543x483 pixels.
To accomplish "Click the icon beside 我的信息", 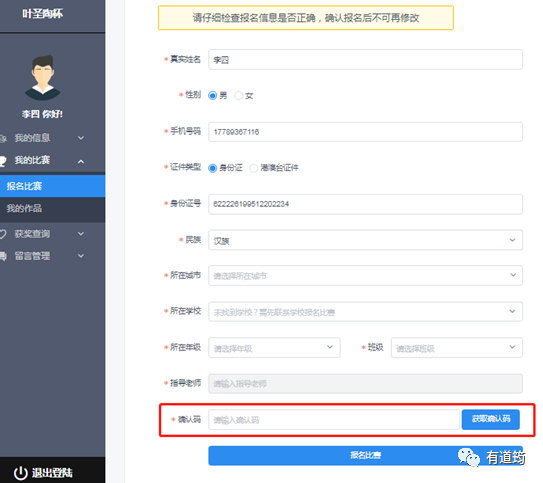I will pyautogui.click(x=3, y=138).
